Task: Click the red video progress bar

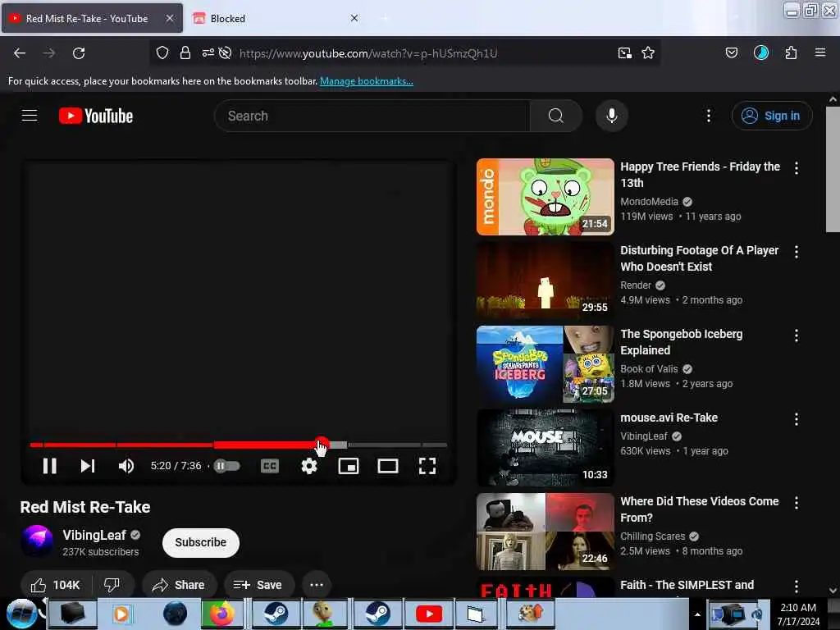Action: click(175, 445)
